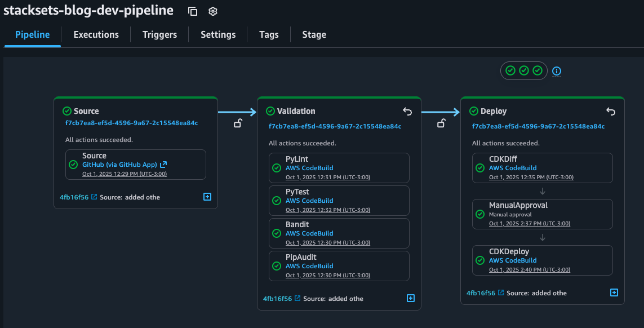Click the 4fb16f56 revision link in the Source stage
This screenshot has height=328, width=644.
73,197
